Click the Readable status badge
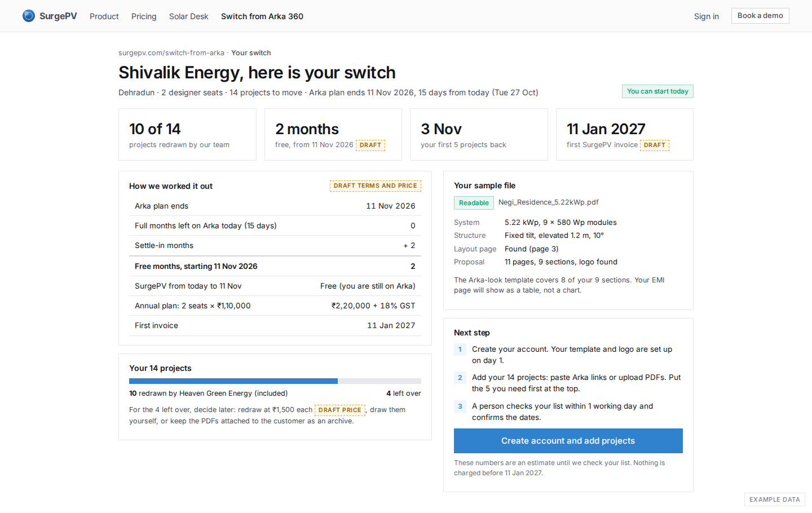This screenshot has height=513, width=812. [474, 203]
